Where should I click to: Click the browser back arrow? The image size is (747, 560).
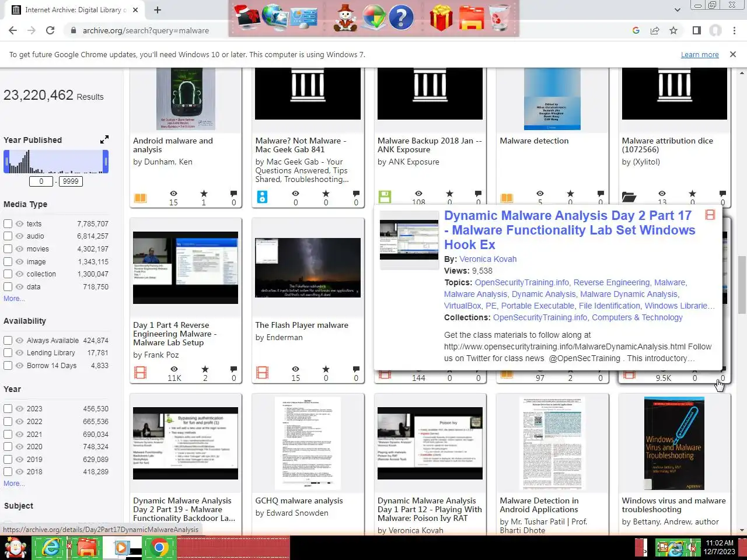(13, 30)
